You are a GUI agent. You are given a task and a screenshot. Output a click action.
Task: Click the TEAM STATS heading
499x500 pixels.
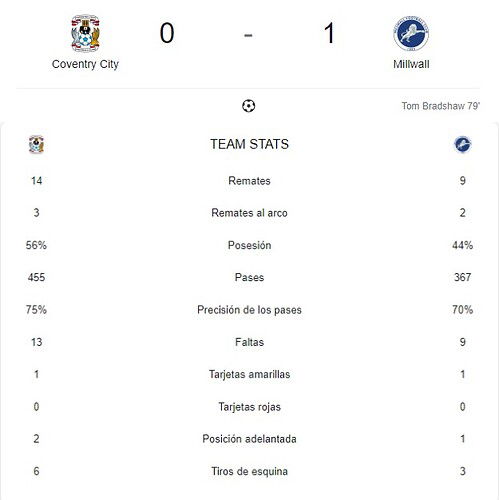coord(249,144)
